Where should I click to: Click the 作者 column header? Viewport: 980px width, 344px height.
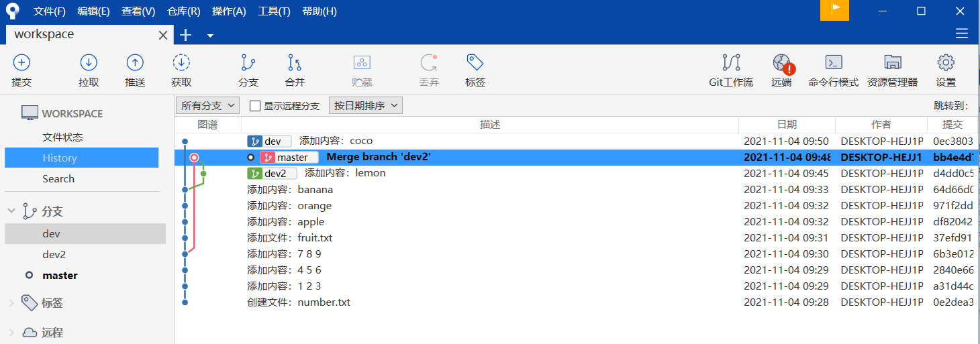[x=881, y=125]
